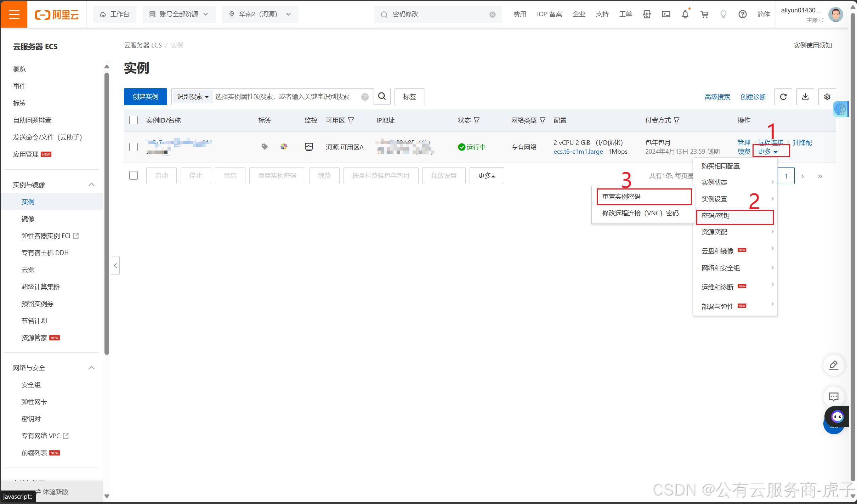Refresh the instance list
Screen dimensions: 857x504
coord(783,97)
